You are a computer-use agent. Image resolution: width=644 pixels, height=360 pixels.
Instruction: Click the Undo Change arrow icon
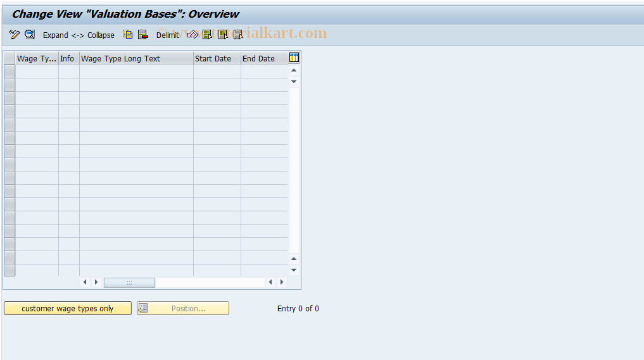(x=193, y=35)
